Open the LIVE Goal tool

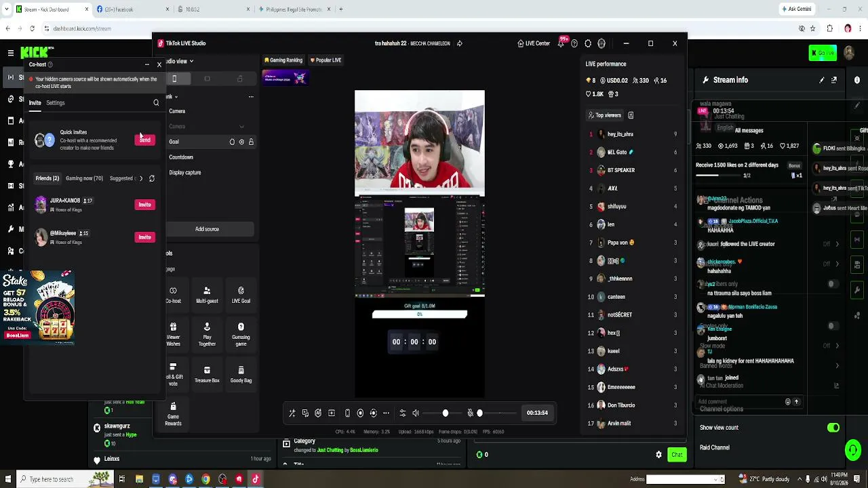241,294
